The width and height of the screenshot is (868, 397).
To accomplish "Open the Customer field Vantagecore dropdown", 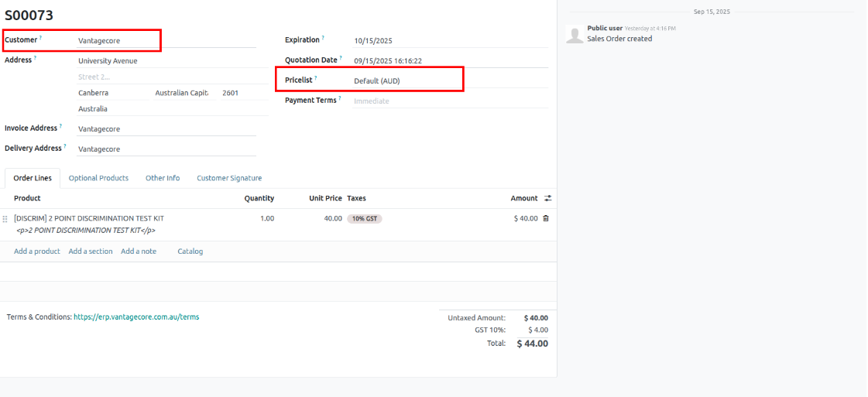I will point(116,40).
